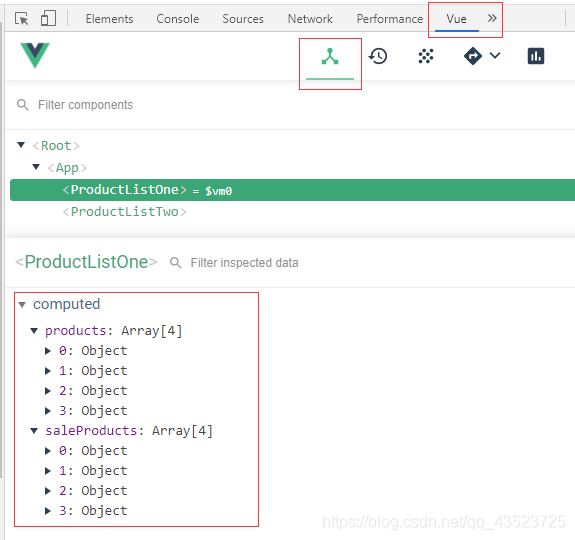Switch to the Network tab
This screenshot has width=575, height=540.
tap(310, 19)
